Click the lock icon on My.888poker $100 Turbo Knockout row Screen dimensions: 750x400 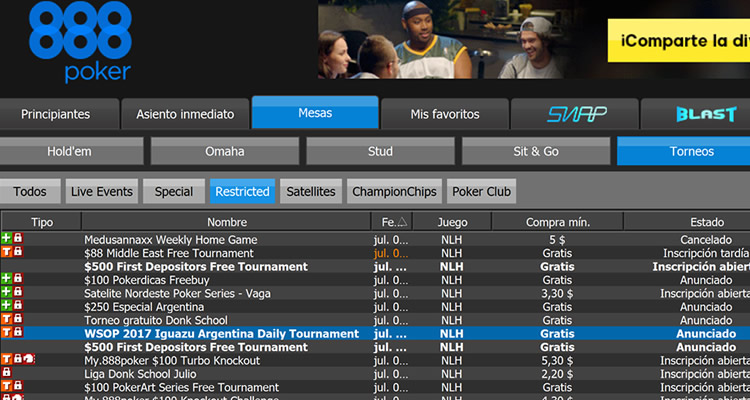tap(18, 358)
